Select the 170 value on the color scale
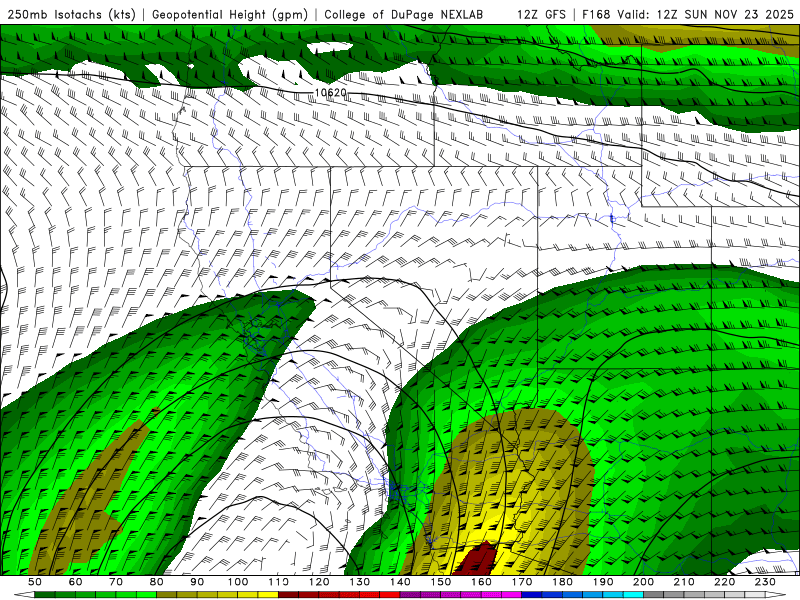This screenshot has height=600, width=800. (521, 582)
